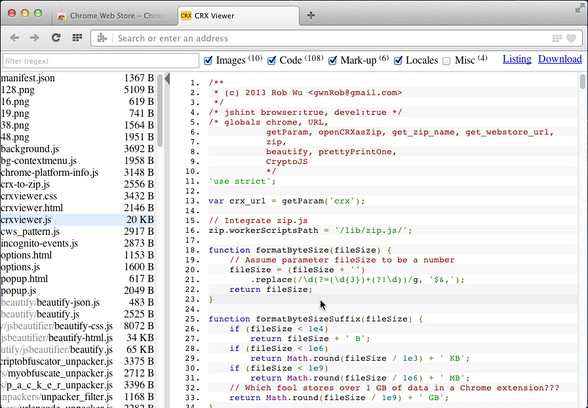Click the code pane vertical scrollbar
The height and width of the screenshot is (408, 588).
click(582, 82)
